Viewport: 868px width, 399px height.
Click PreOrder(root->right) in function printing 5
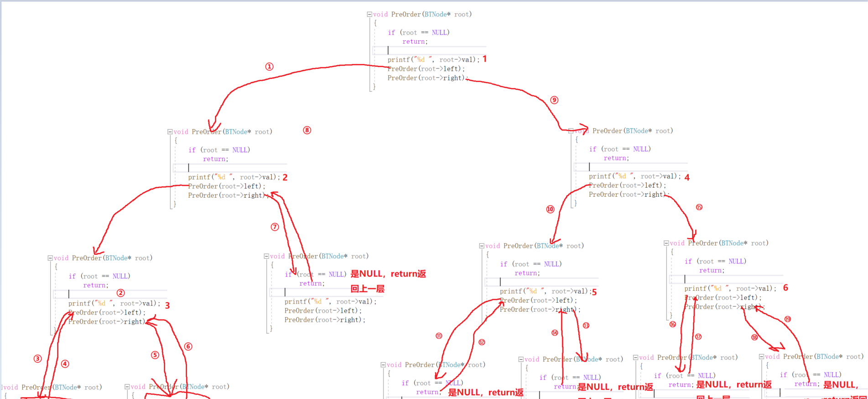540,310
